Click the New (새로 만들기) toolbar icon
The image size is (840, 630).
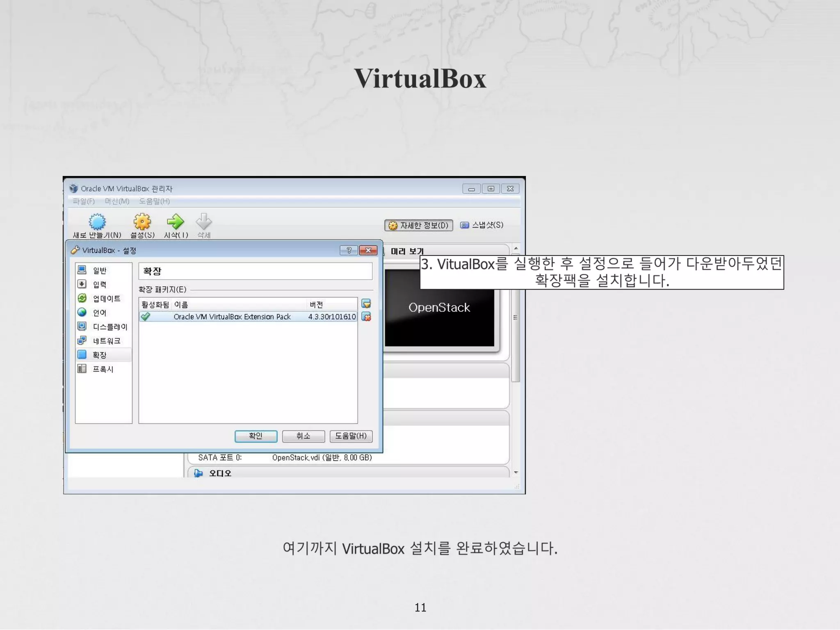tap(97, 222)
